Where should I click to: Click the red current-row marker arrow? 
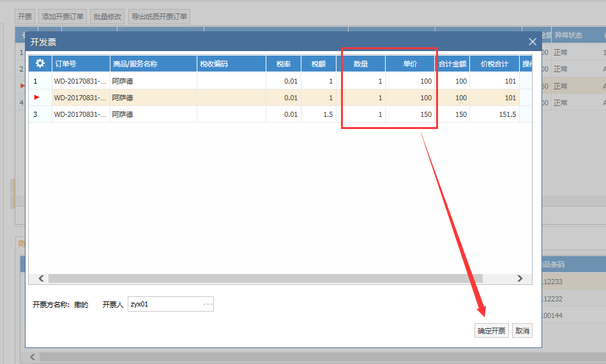[x=36, y=97]
